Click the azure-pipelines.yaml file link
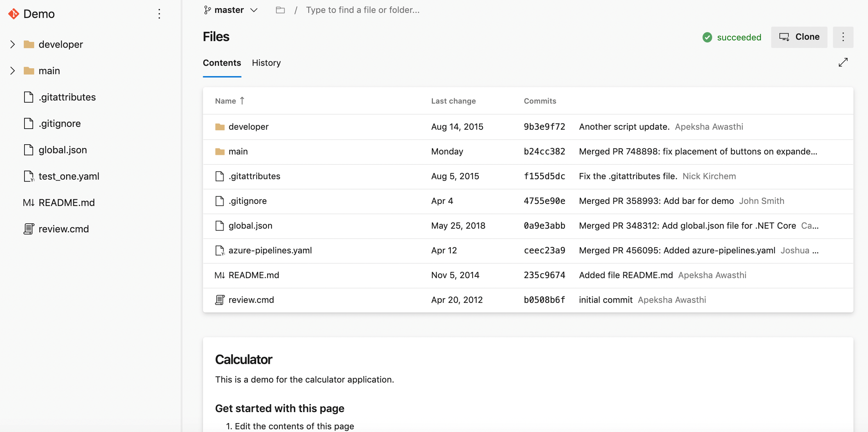 (270, 250)
